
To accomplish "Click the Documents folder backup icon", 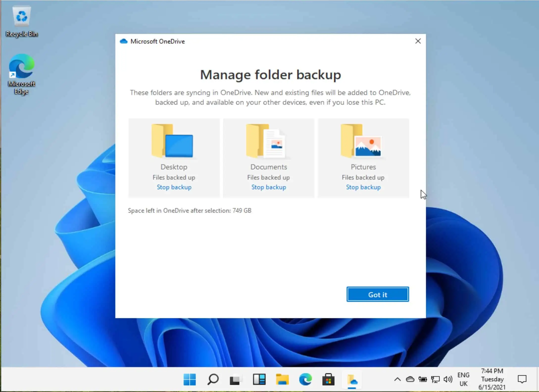I will coord(268,140).
